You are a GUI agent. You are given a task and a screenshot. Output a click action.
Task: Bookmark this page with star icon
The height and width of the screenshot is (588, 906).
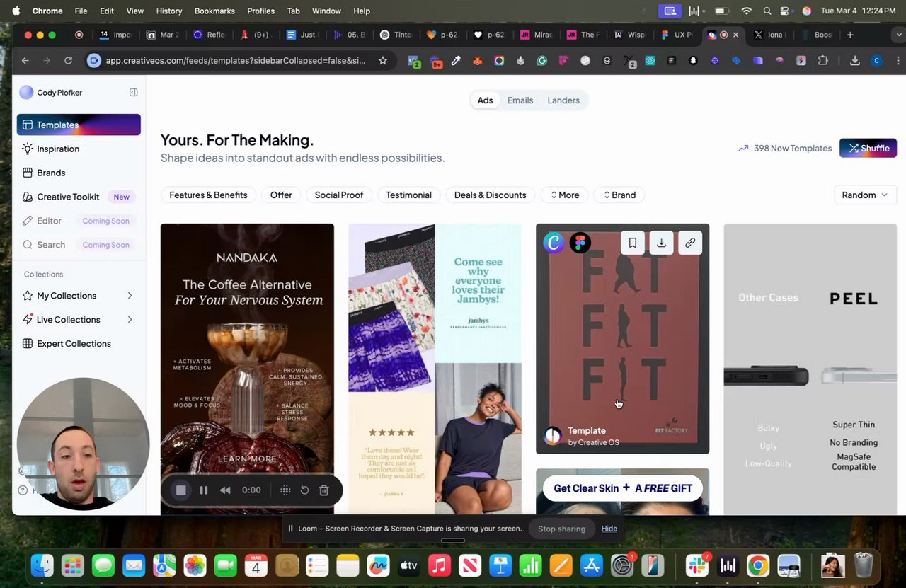[383, 61]
